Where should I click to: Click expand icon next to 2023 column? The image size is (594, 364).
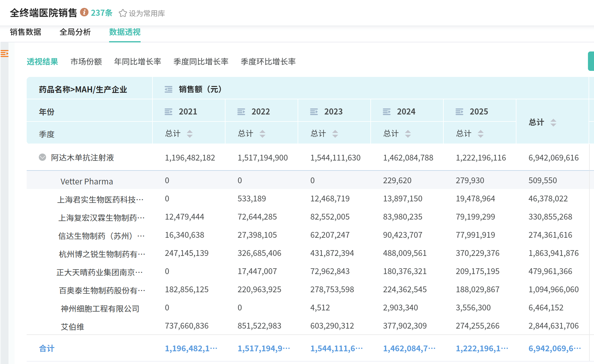(314, 112)
